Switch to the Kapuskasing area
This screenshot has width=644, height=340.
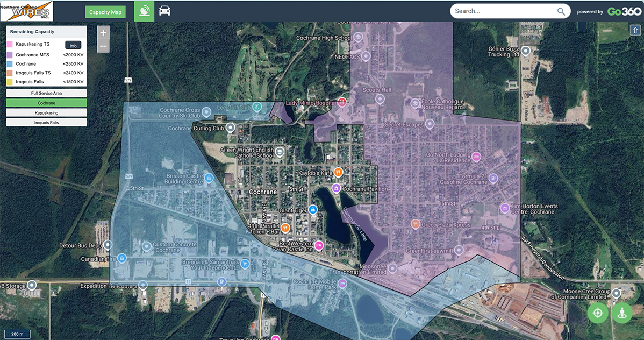[x=46, y=113]
